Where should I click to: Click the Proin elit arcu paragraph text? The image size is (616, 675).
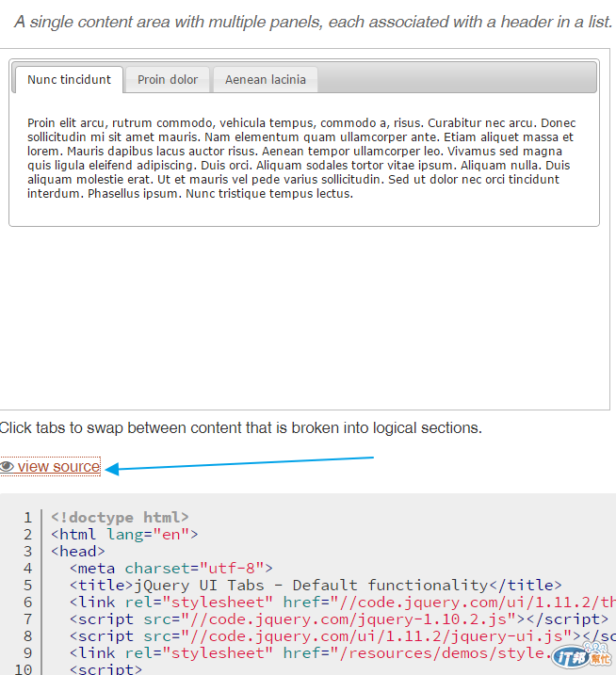301,158
